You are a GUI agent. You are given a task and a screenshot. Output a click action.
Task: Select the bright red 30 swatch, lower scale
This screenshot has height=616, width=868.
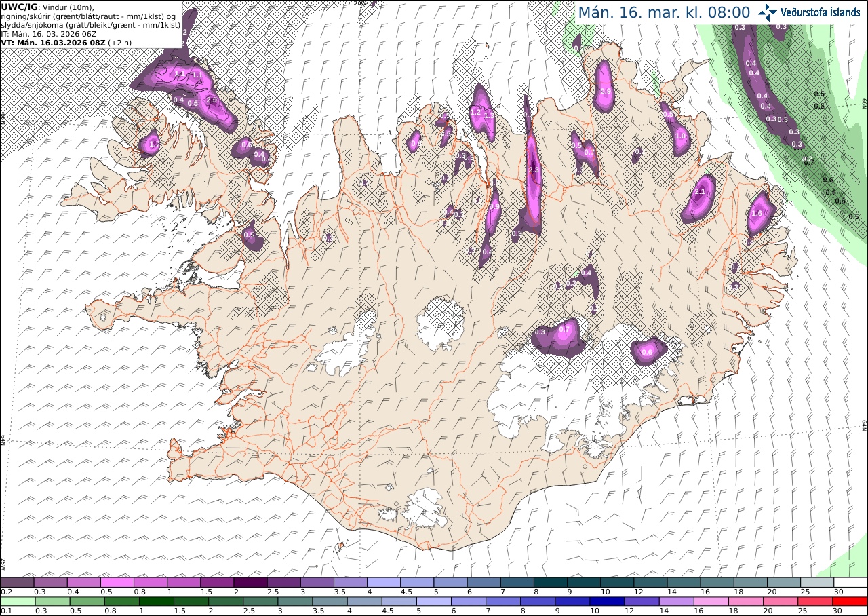(x=851, y=601)
